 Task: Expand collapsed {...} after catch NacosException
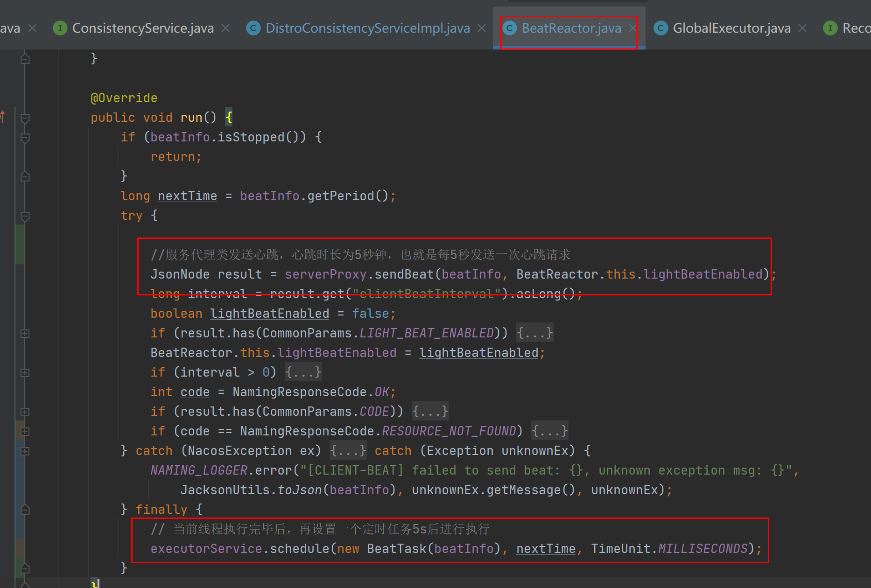pos(348,451)
